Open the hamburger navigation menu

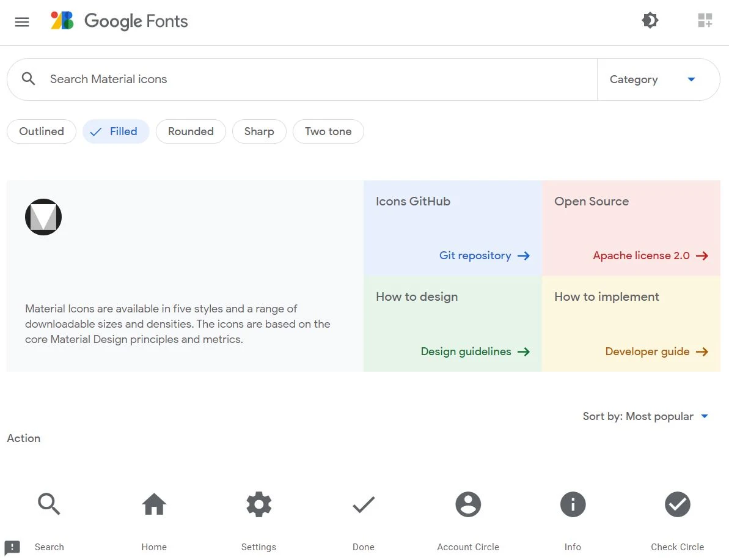pos(22,22)
